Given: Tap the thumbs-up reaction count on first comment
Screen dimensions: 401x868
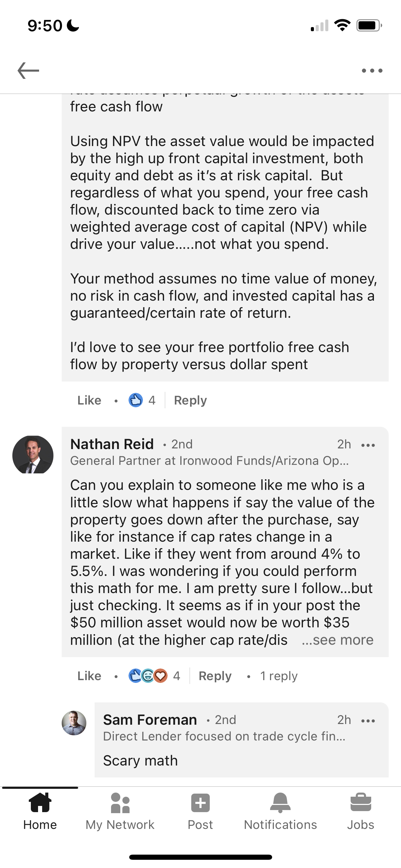Looking at the screenshot, I should pos(142,400).
